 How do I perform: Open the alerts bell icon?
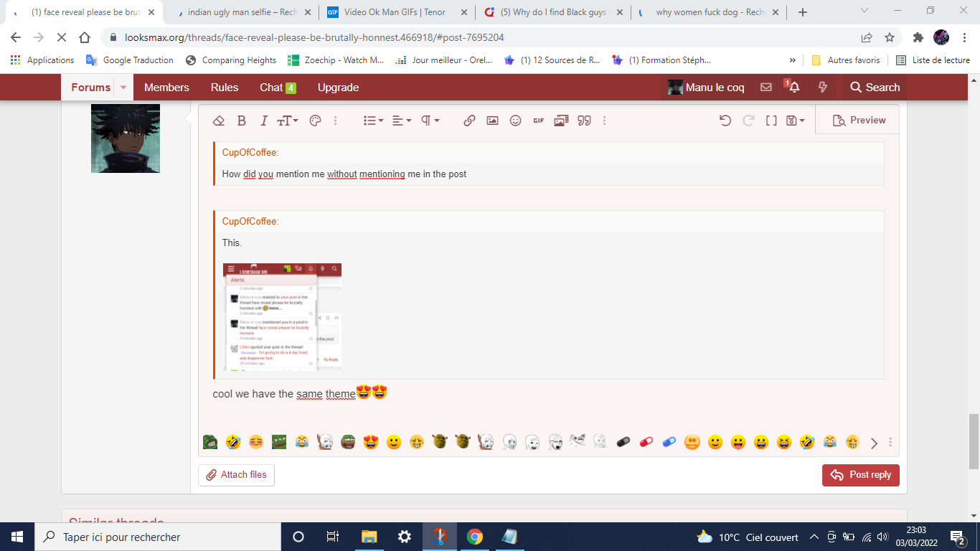pyautogui.click(x=794, y=87)
